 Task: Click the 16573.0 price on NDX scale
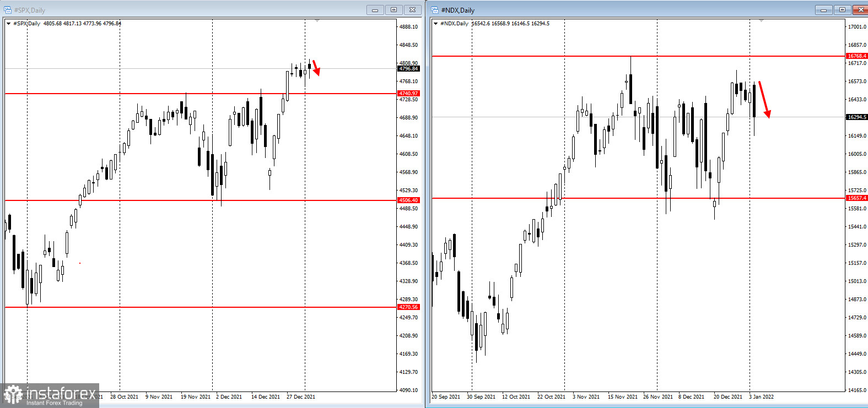pyautogui.click(x=857, y=81)
